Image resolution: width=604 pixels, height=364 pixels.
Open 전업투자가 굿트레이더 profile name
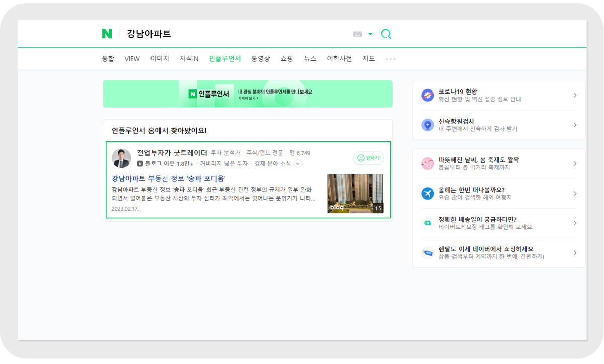(x=172, y=153)
